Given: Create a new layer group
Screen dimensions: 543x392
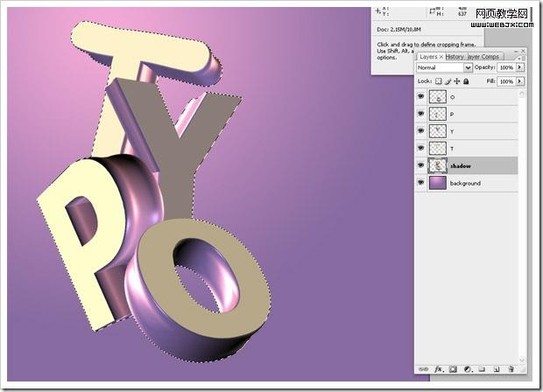Looking at the screenshot, I should [x=482, y=369].
